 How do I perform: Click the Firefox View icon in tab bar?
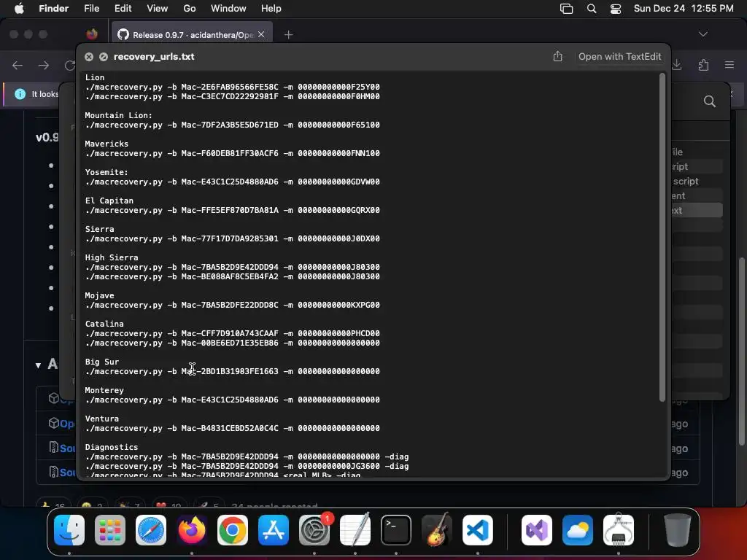pos(92,34)
